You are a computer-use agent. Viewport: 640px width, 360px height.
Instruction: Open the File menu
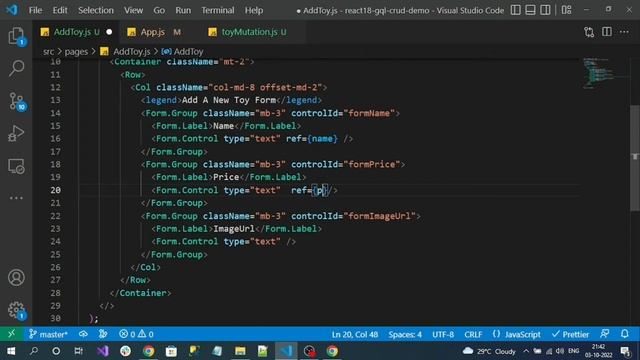coord(36,10)
